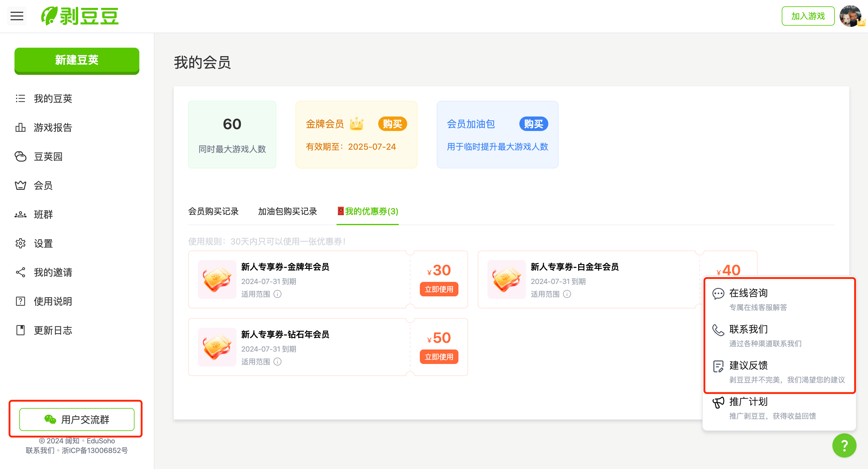Click the note-edit icon for 建议反馈
Screen dimensions: 868x469
click(x=718, y=366)
